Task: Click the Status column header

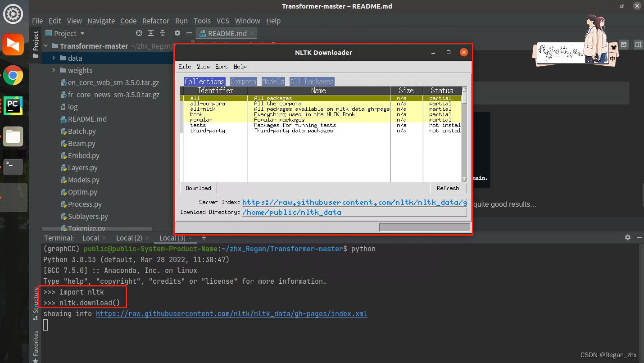Action: coord(442,91)
